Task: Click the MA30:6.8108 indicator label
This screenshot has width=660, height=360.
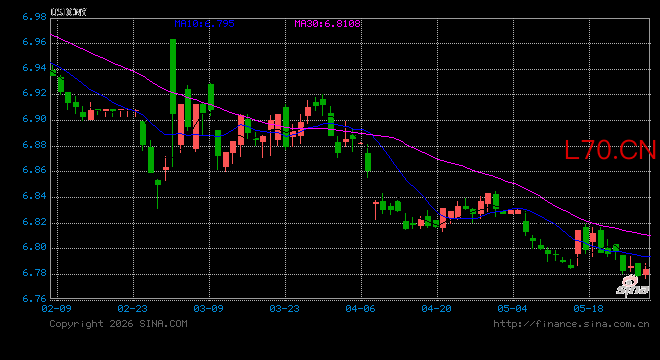Action: [327, 24]
